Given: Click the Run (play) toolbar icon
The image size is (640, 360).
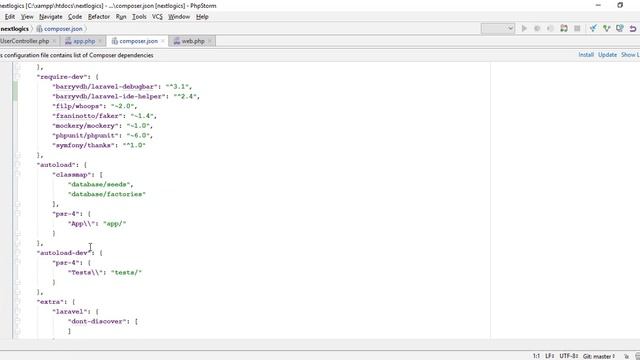Looking at the screenshot, I should 524,29.
